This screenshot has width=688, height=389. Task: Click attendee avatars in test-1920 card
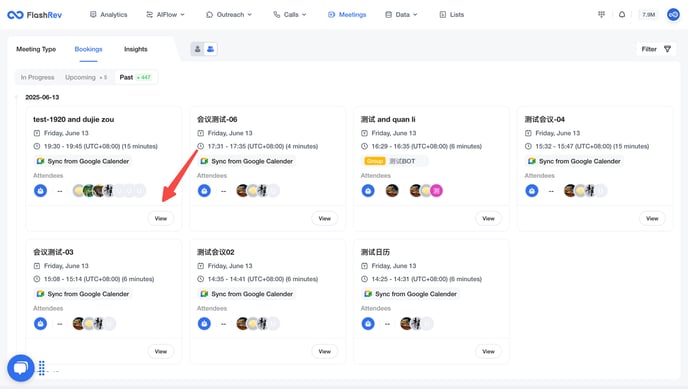[109, 191]
